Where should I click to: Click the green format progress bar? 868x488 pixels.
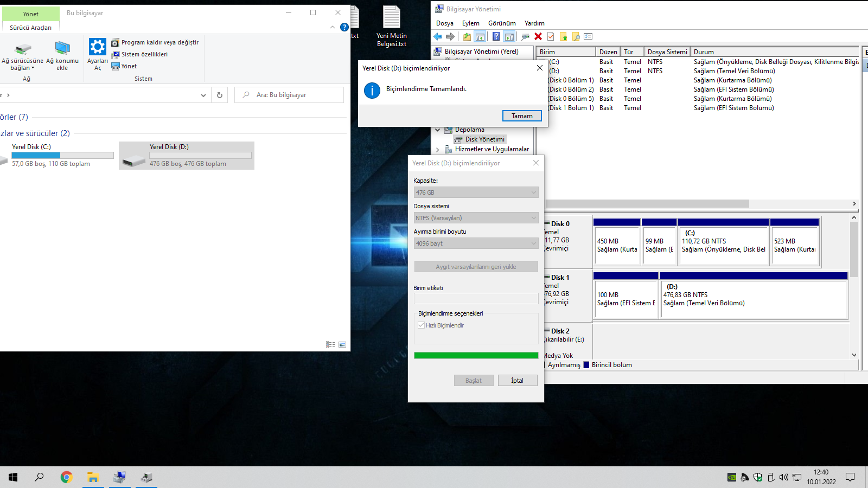click(476, 356)
